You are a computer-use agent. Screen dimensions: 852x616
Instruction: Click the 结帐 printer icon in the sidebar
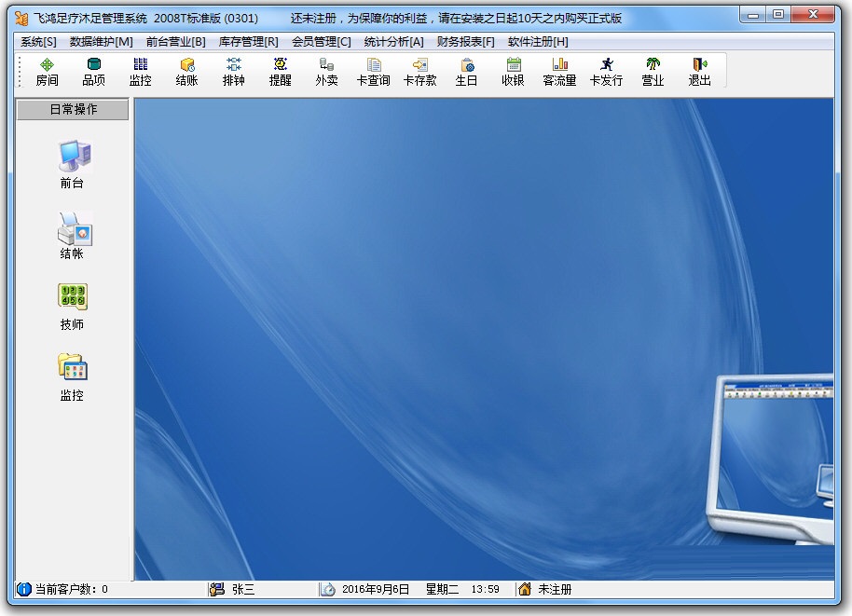coord(74,236)
